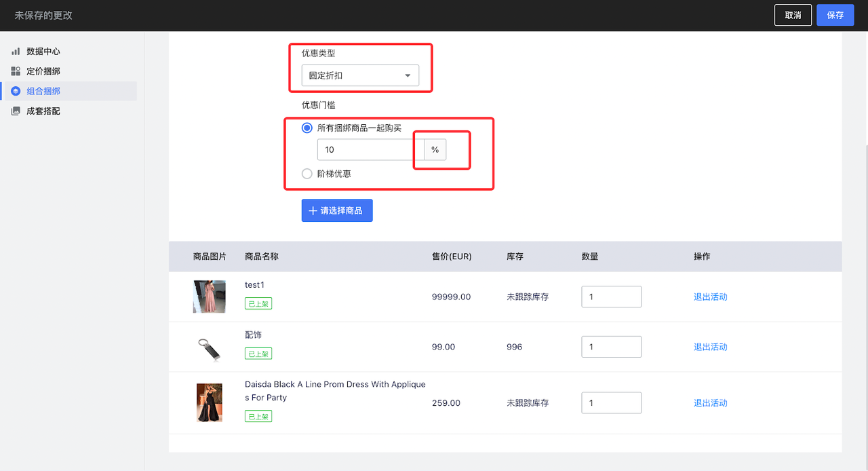Click the dropdown arrow beside 固定折扣
The image size is (868, 471).
point(408,75)
